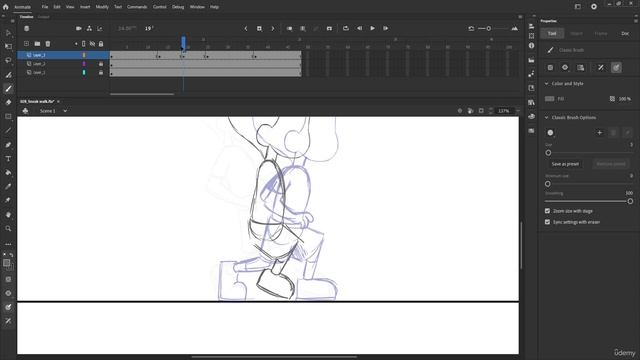Screen dimensions: 640x360
Task: Go to previous keyframe arrow
Action: [246, 29]
